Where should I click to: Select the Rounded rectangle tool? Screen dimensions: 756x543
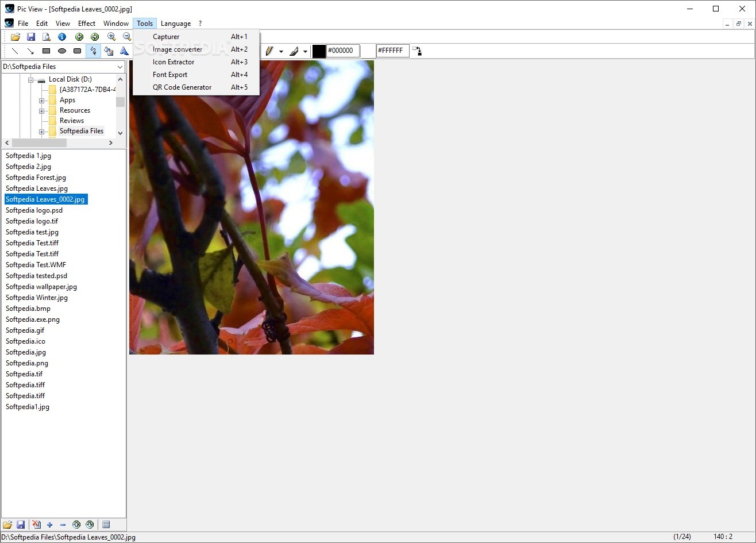(78, 51)
